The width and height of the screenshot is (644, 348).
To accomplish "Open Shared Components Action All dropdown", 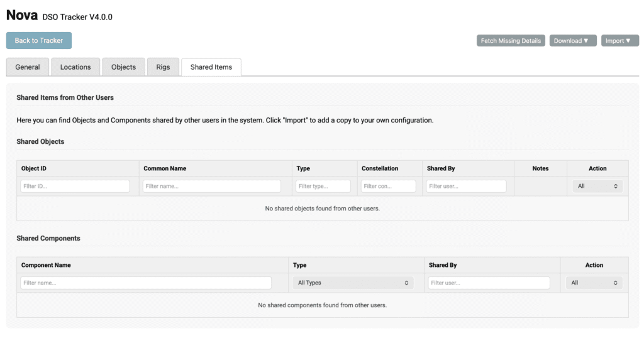I will tap(594, 283).
